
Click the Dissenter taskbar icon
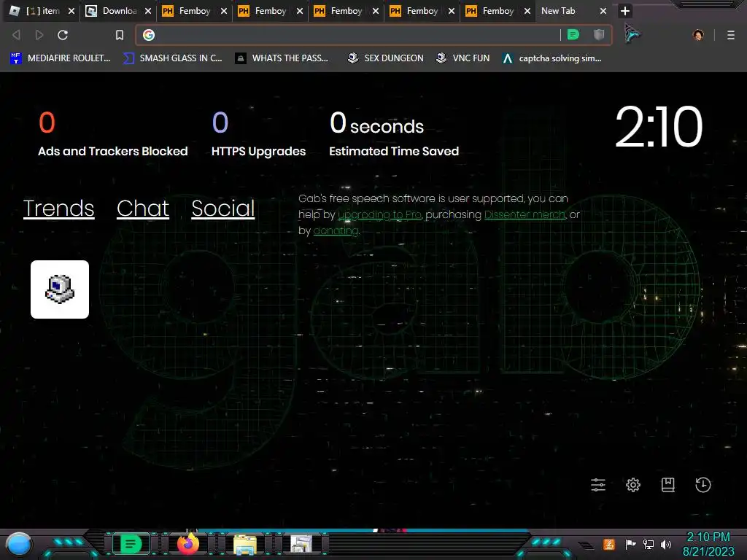coord(131,544)
